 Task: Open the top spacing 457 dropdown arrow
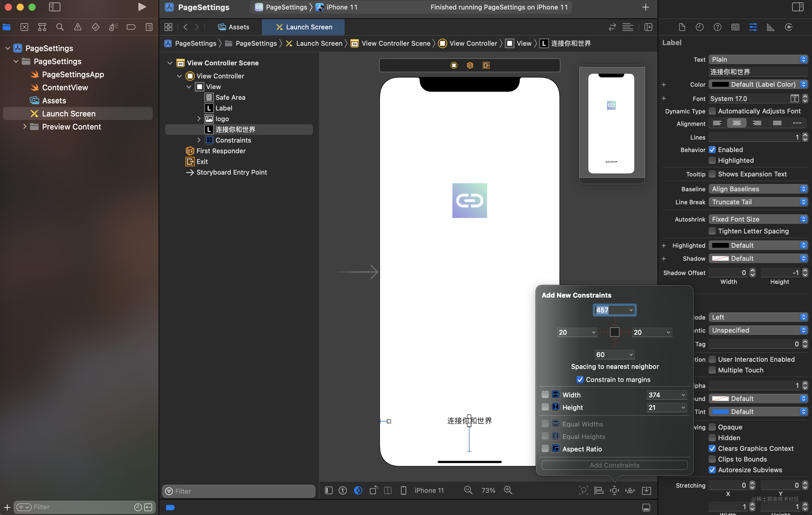pos(631,310)
